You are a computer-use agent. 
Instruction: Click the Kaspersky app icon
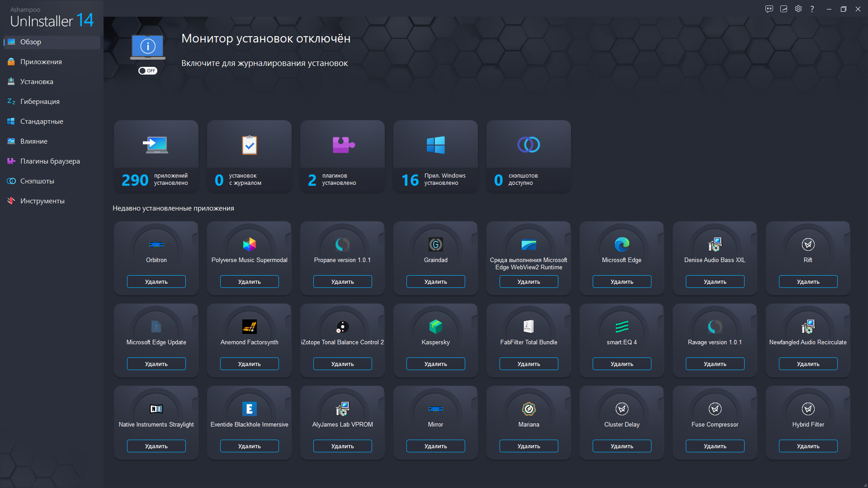click(435, 327)
